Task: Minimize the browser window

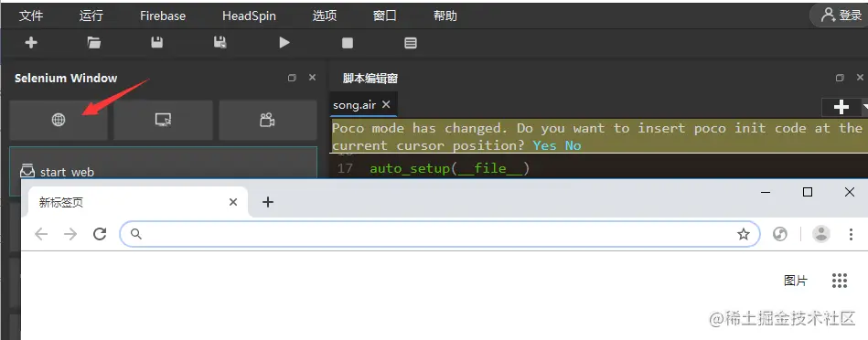Action: click(766, 192)
